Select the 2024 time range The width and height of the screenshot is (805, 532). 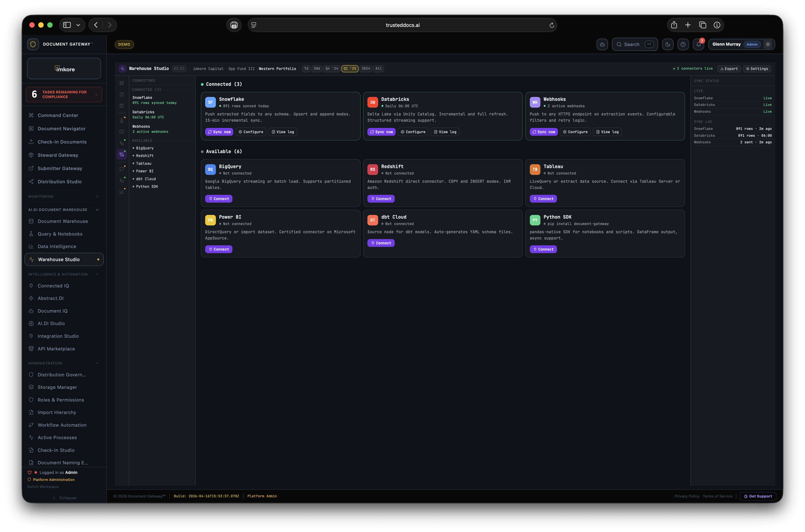click(x=366, y=68)
